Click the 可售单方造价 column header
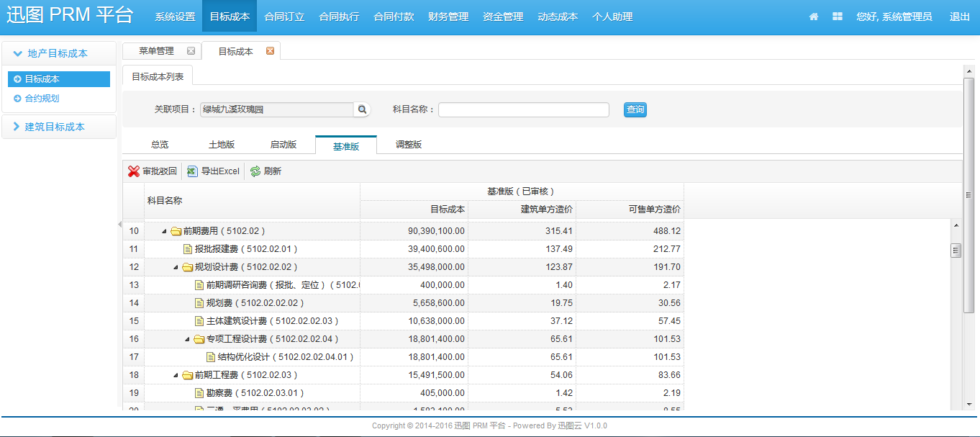The image size is (980, 437). click(x=630, y=210)
